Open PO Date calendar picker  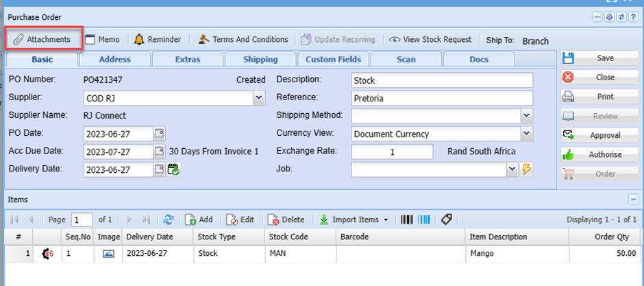point(160,133)
